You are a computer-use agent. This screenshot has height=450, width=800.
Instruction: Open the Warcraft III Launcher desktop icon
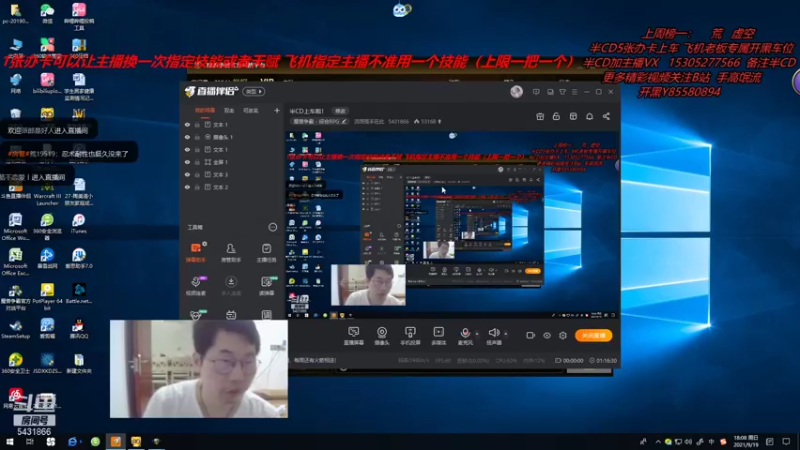tap(47, 192)
